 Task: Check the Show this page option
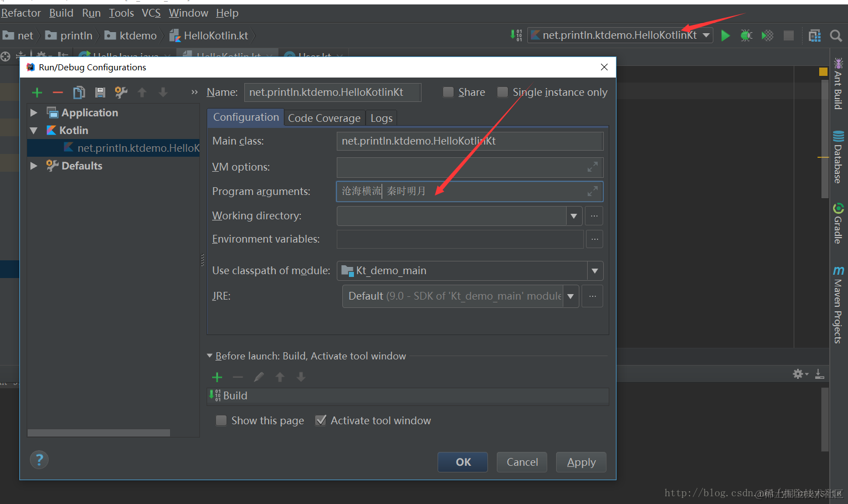click(221, 420)
